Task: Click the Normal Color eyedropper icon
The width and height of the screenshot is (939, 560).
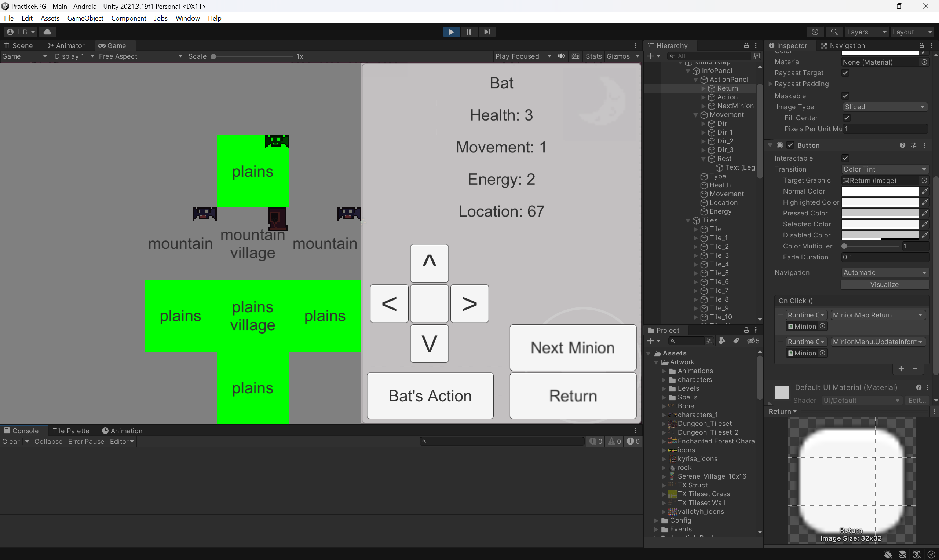Action: [925, 191]
